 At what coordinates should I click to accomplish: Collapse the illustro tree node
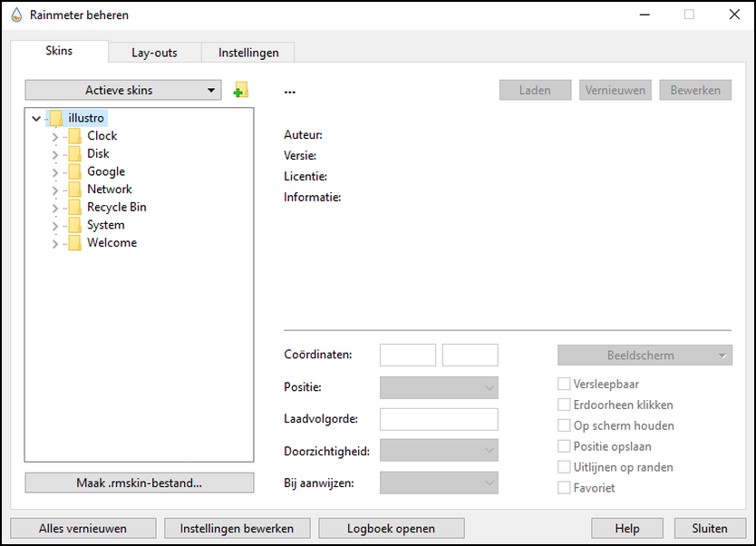[36, 118]
